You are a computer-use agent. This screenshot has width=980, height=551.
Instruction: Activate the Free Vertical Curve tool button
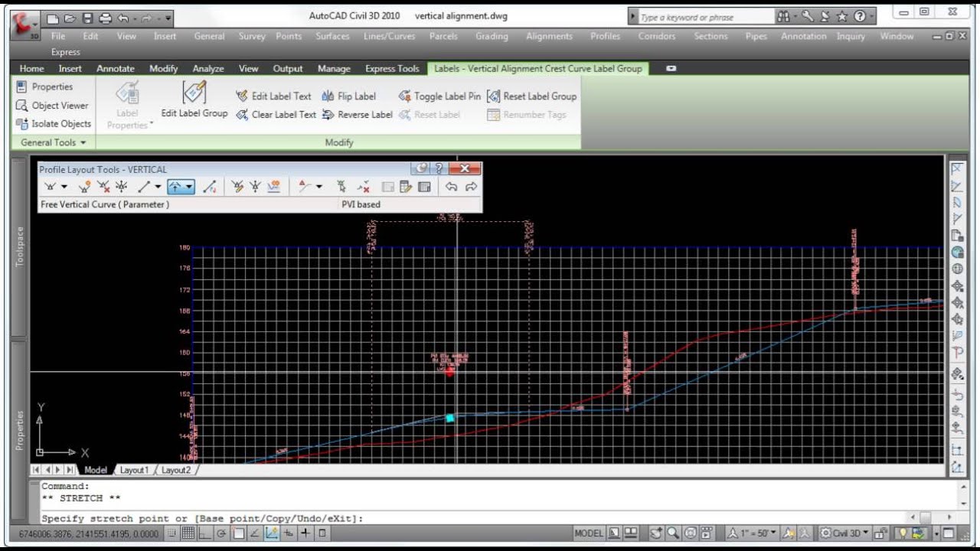pyautogui.click(x=176, y=187)
